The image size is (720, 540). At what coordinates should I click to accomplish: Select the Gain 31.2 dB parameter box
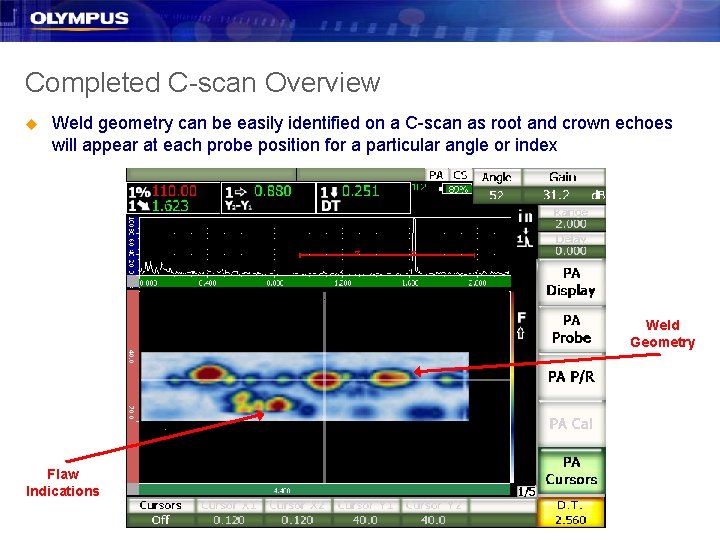pos(564,186)
